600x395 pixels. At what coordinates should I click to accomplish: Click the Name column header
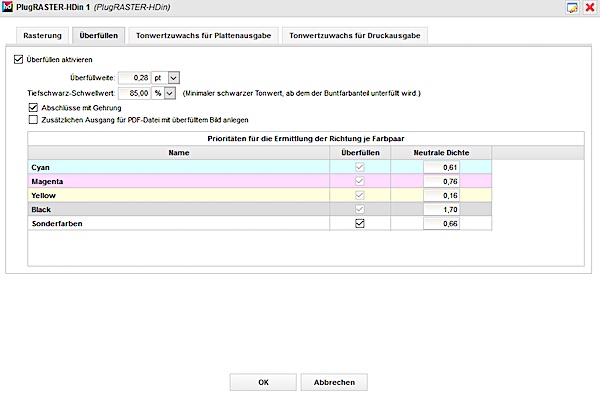[x=179, y=153]
